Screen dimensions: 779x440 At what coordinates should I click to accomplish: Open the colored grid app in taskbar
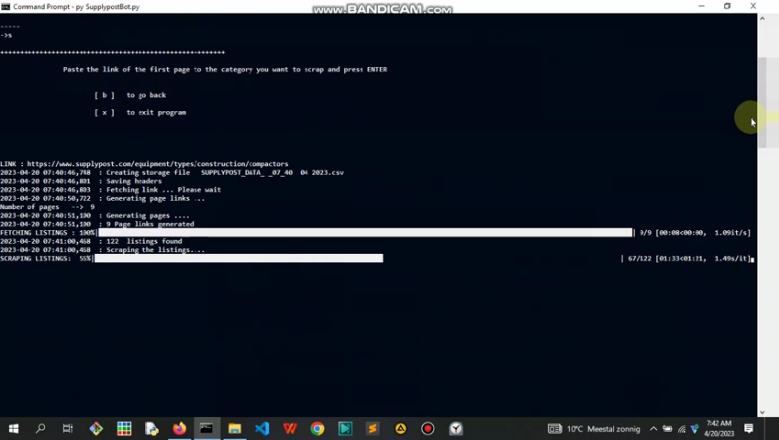point(124,428)
